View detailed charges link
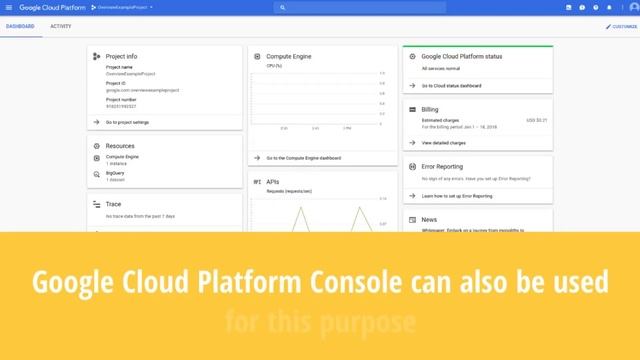The image size is (640, 360). click(x=444, y=143)
